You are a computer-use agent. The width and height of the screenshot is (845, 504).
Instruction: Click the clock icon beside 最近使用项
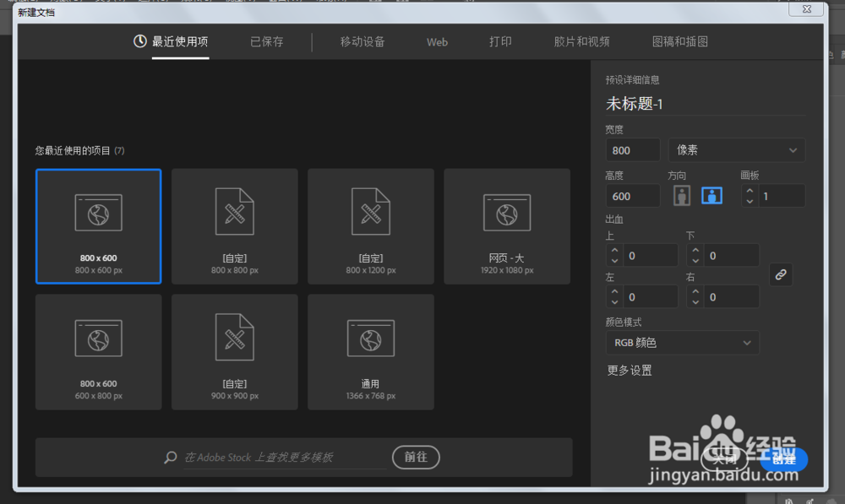[x=139, y=42]
